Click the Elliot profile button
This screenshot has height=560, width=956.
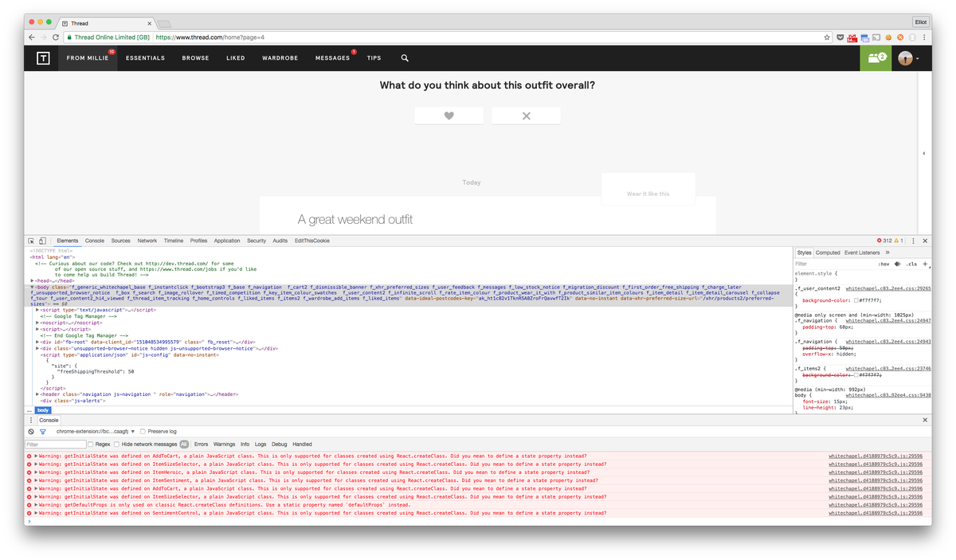pos(921,22)
